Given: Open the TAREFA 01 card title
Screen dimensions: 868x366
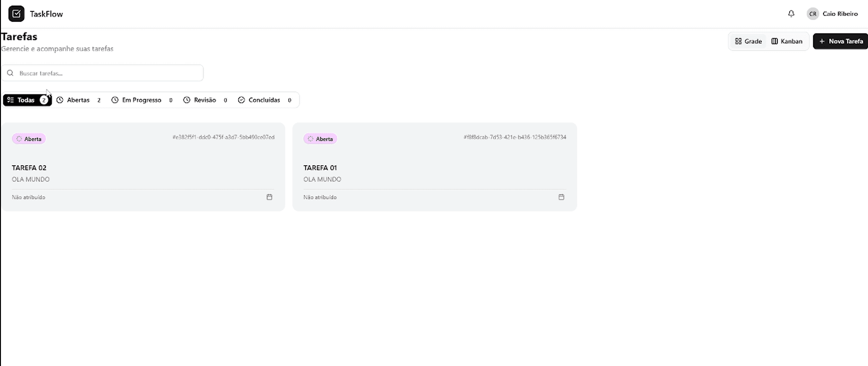Looking at the screenshot, I should tap(320, 168).
